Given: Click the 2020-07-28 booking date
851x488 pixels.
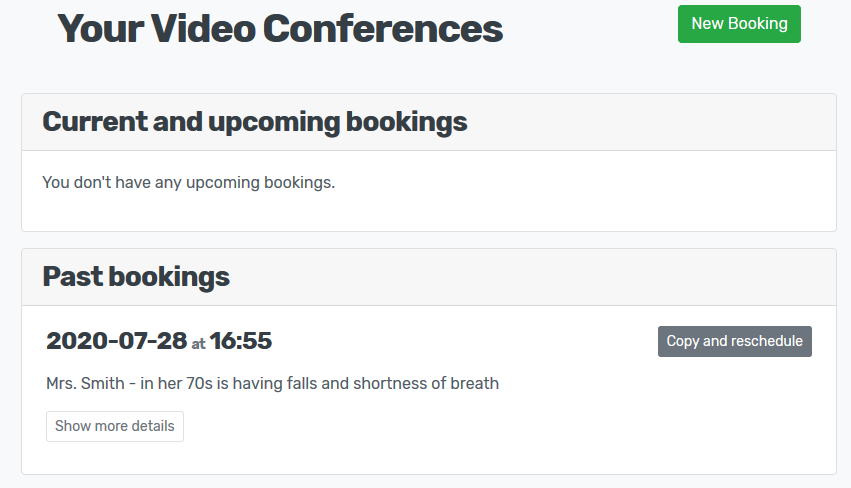Looking at the screenshot, I should [116, 341].
